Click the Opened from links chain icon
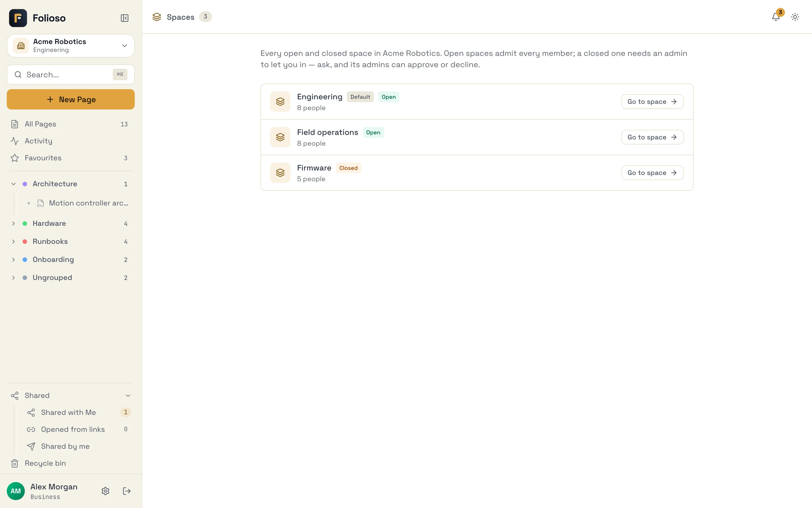This screenshot has width=812, height=508. (x=31, y=429)
